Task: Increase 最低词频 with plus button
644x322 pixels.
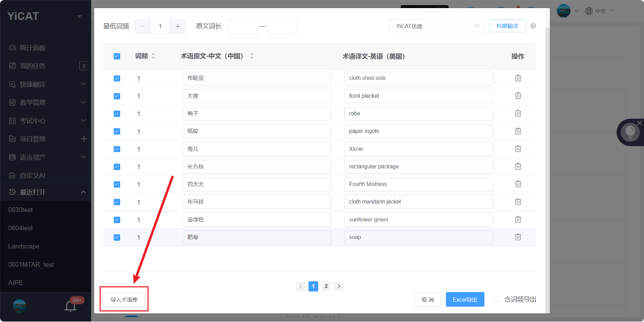Action: coord(178,27)
